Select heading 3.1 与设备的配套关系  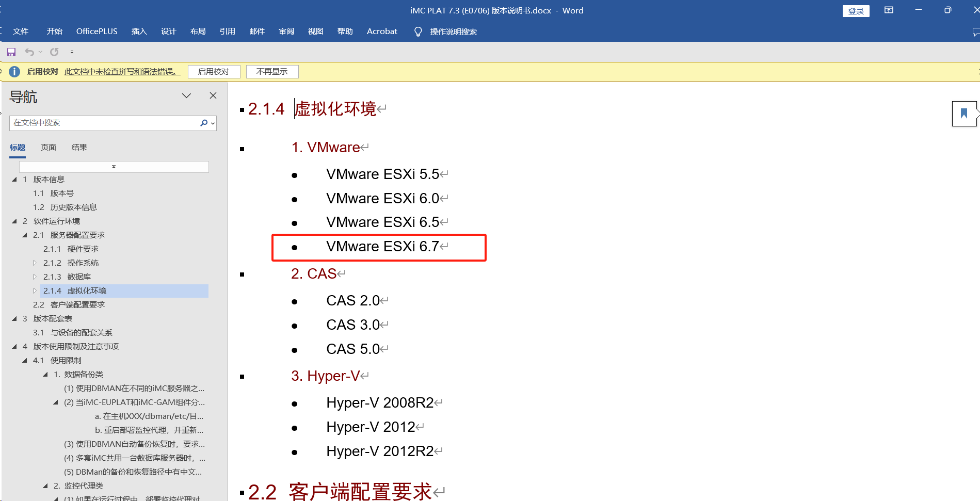point(73,333)
